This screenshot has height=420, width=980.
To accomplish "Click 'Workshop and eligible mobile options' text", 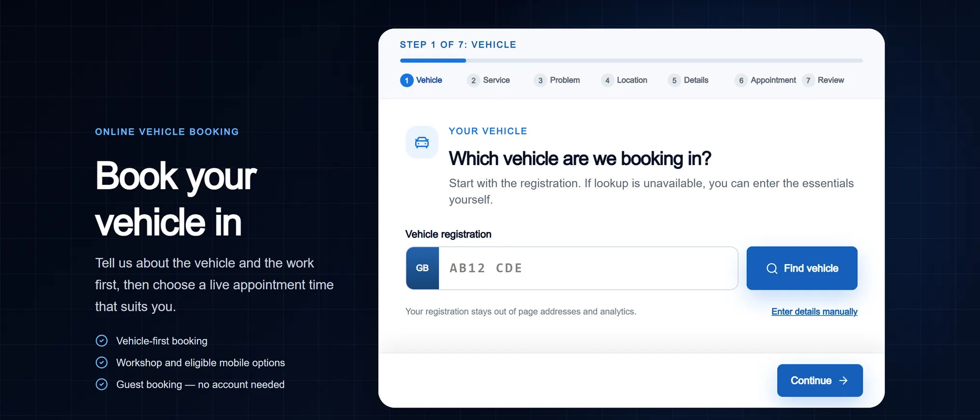I will click(x=200, y=363).
